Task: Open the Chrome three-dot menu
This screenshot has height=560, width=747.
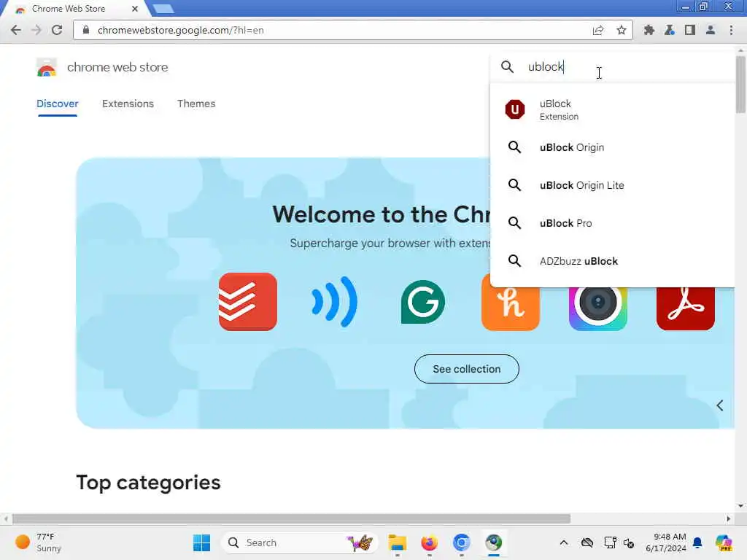Action: click(731, 30)
